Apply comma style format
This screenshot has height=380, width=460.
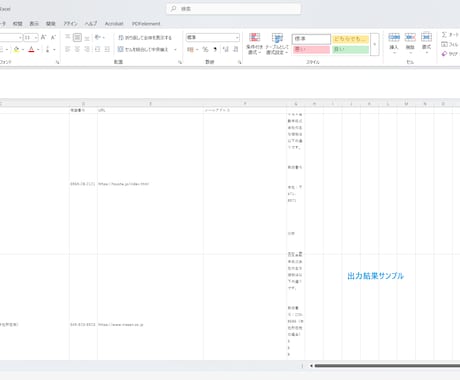click(215, 49)
